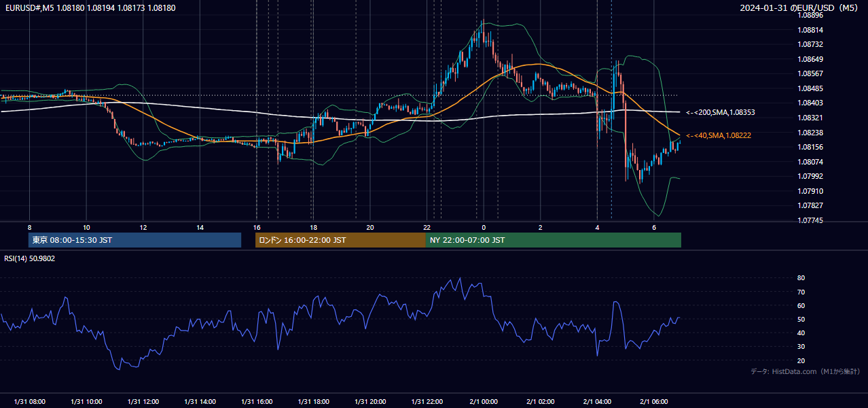The image size is (868, 408).
Task: Click RSI scale level 40
Action: (801, 333)
